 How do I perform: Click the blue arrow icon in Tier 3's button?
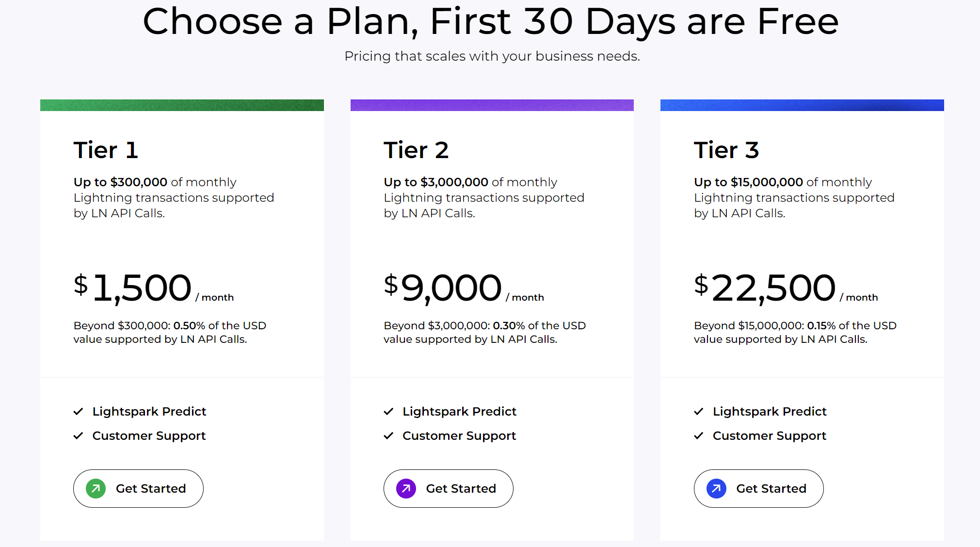click(x=717, y=488)
